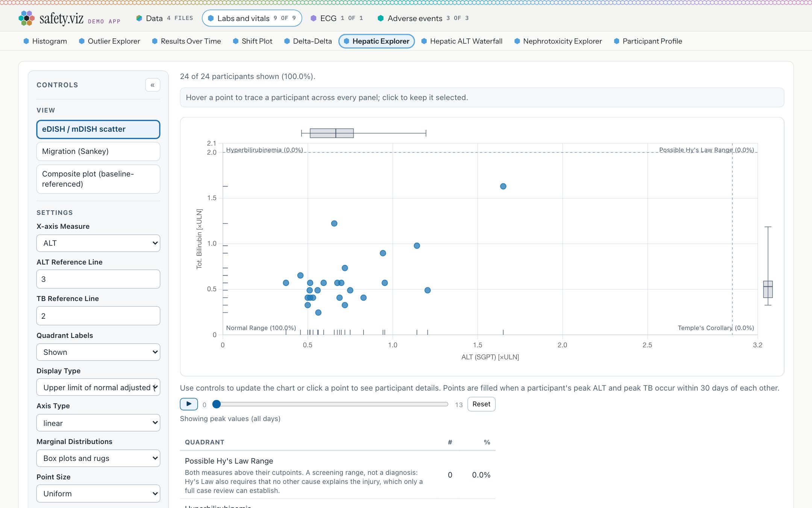Open the Nephrotoxicity Explorer chart
Image resolution: width=812 pixels, height=508 pixels.
click(x=558, y=41)
